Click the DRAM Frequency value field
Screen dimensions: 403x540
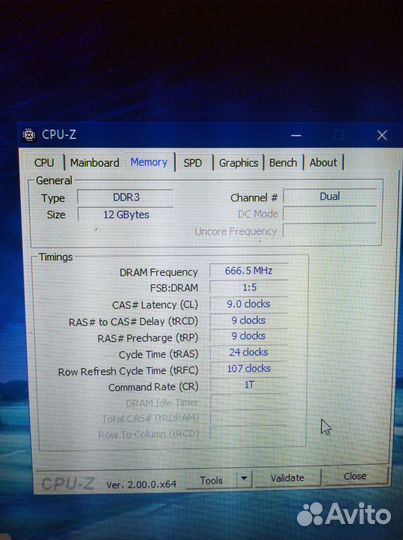[x=249, y=271]
